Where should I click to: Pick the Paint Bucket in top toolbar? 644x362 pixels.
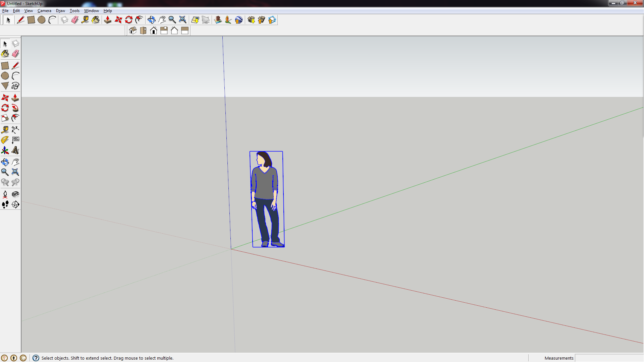[x=96, y=20]
